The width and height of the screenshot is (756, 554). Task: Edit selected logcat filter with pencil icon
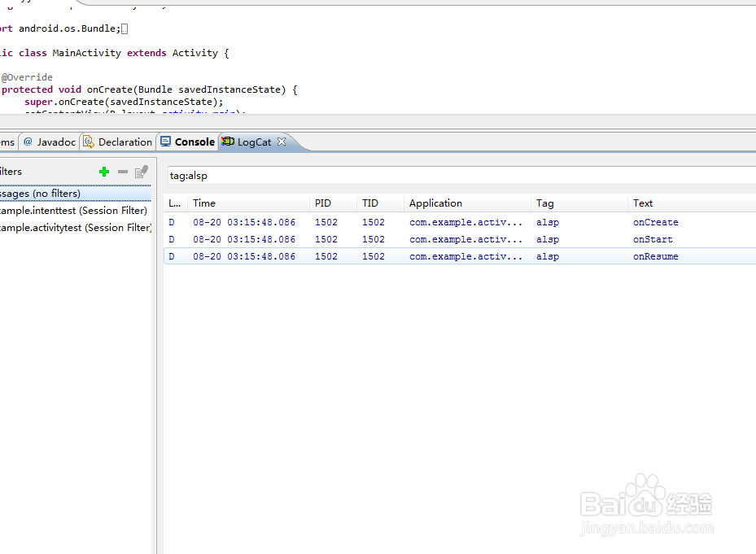tap(142, 172)
